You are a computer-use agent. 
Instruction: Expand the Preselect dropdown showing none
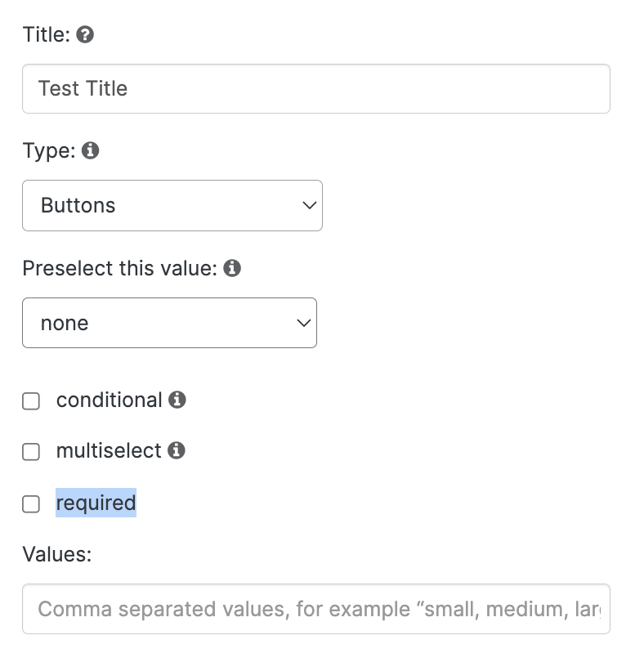click(169, 323)
